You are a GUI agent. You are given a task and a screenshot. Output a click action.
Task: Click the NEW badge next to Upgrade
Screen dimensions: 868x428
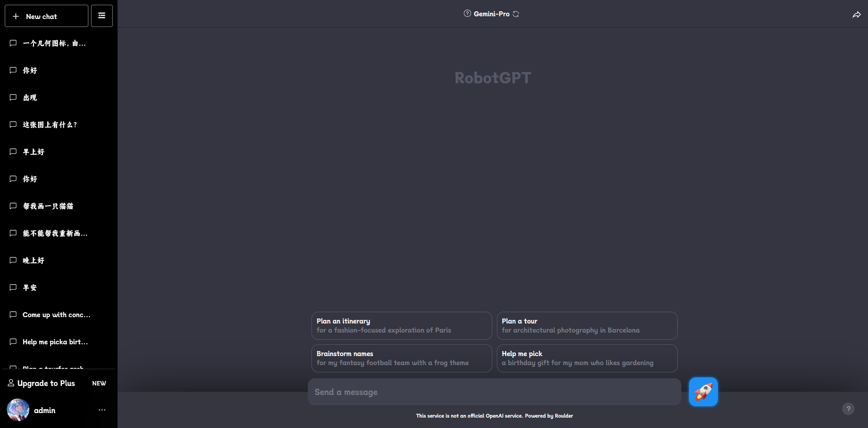coord(99,383)
